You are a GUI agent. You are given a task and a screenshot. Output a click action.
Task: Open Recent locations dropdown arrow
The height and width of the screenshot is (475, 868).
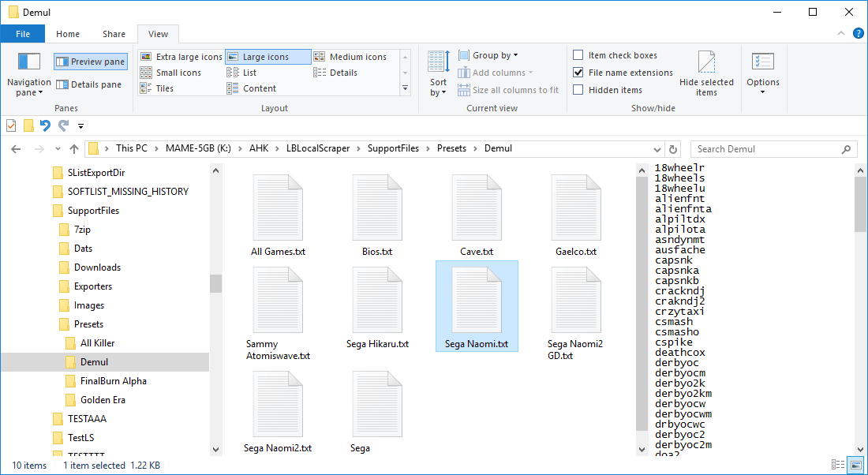(x=58, y=149)
